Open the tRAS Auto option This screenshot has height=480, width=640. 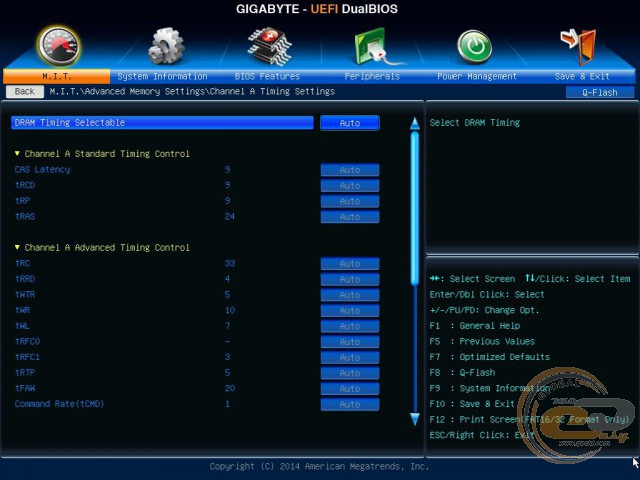[x=350, y=217]
